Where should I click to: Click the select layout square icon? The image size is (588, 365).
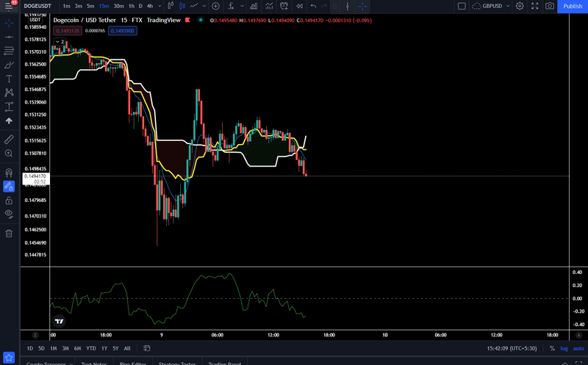click(x=462, y=6)
